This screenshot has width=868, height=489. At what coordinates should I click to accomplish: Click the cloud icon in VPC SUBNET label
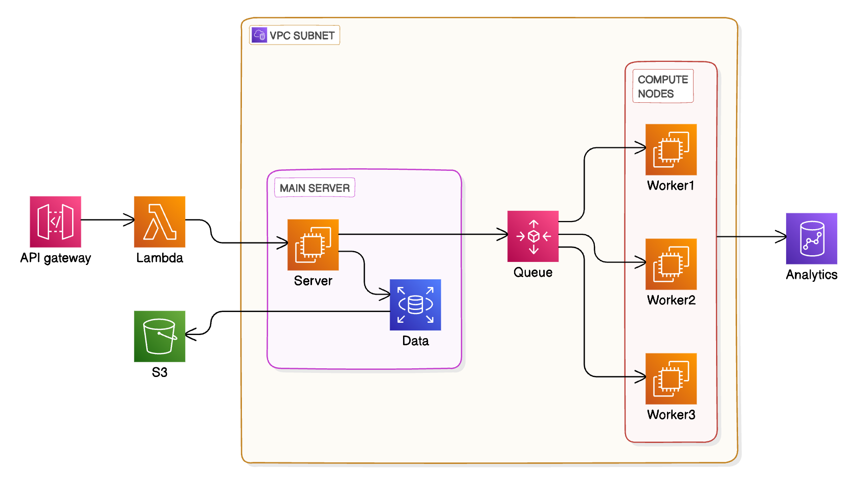[x=260, y=35]
